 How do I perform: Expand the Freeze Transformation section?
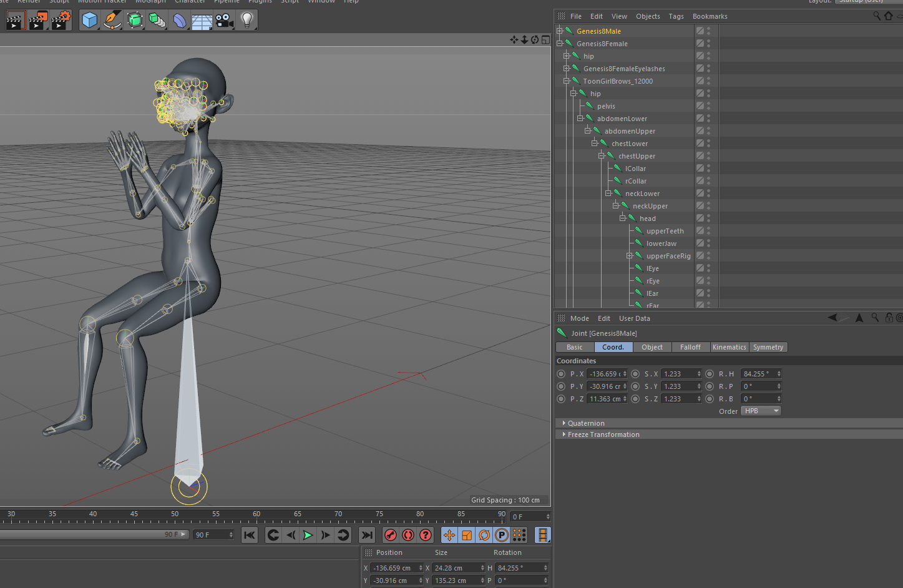603,434
